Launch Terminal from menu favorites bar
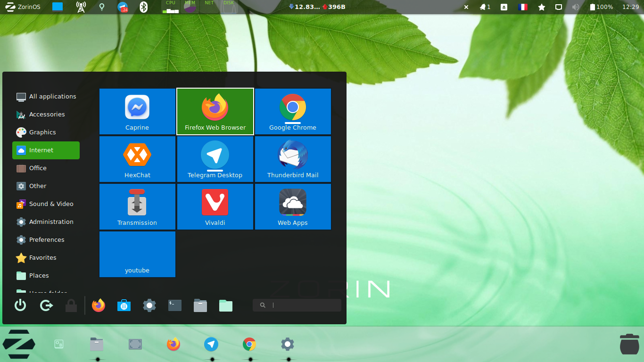The height and width of the screenshot is (362, 644). (175, 305)
